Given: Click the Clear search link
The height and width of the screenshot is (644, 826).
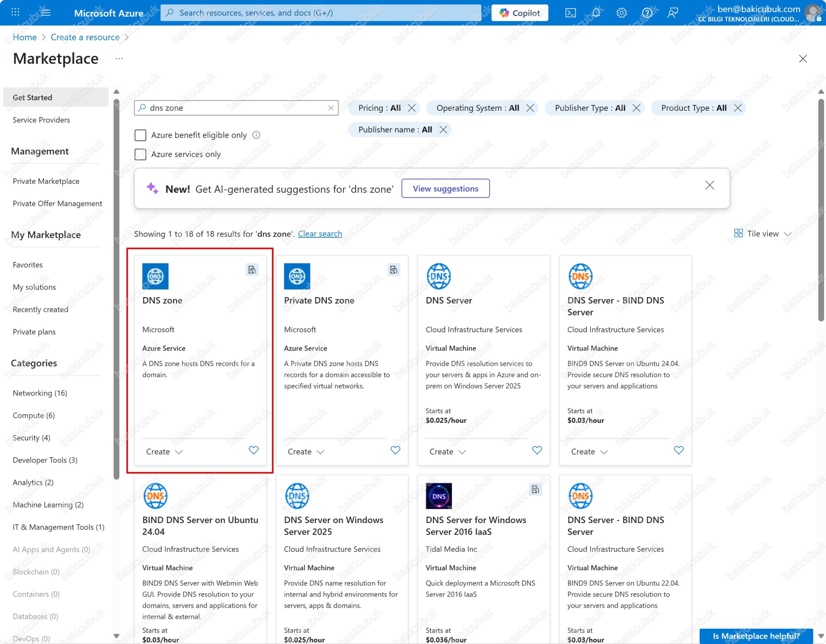Looking at the screenshot, I should pyautogui.click(x=319, y=234).
